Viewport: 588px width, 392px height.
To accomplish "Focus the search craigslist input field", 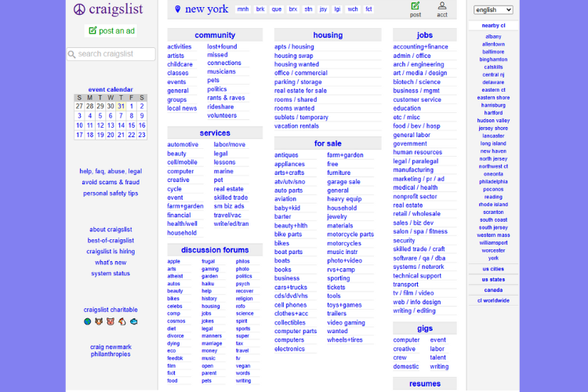I will [x=111, y=54].
